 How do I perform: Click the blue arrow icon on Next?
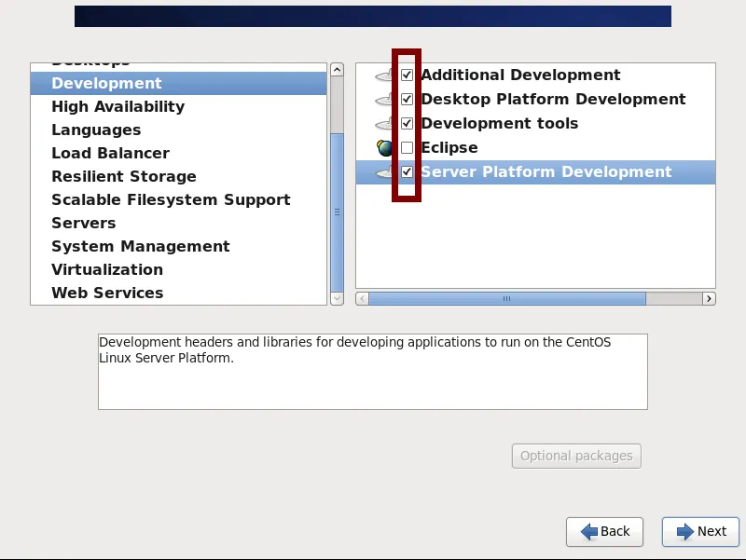coord(685,531)
